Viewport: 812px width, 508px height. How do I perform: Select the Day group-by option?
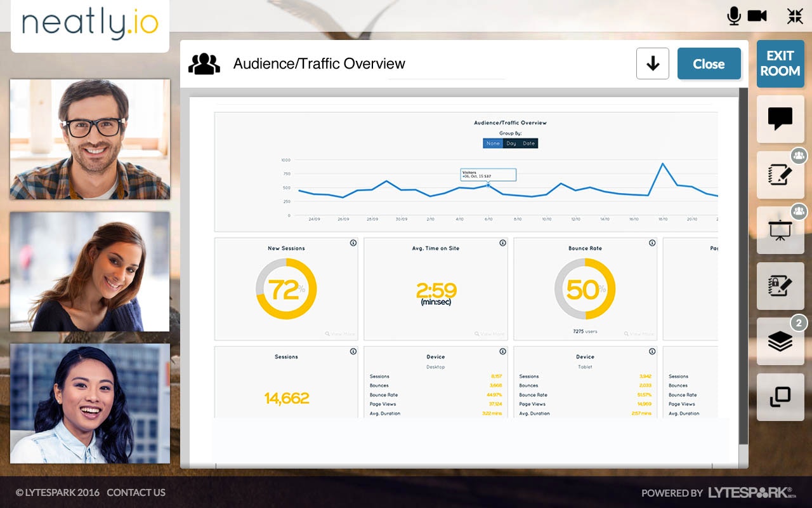click(511, 144)
